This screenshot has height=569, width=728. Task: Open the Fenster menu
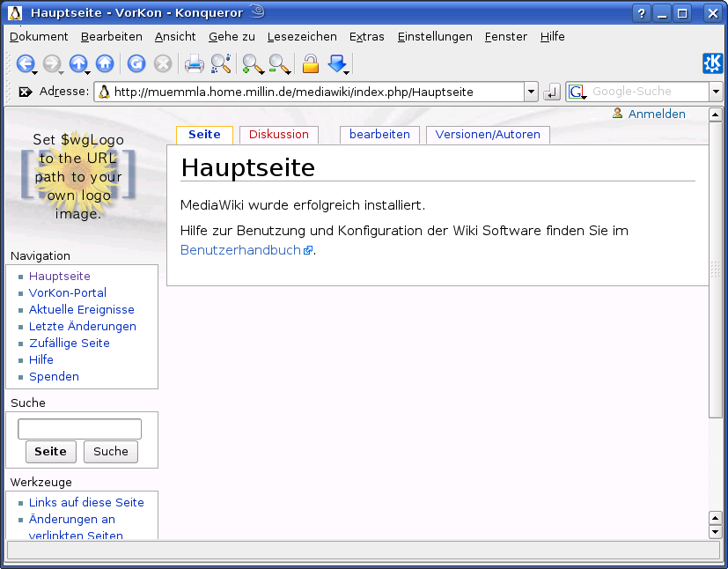(505, 37)
